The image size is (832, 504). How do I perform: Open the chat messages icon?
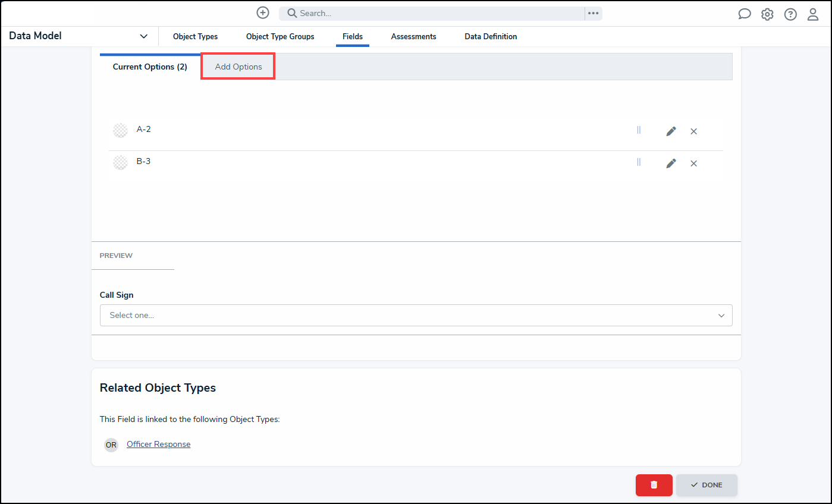744,14
